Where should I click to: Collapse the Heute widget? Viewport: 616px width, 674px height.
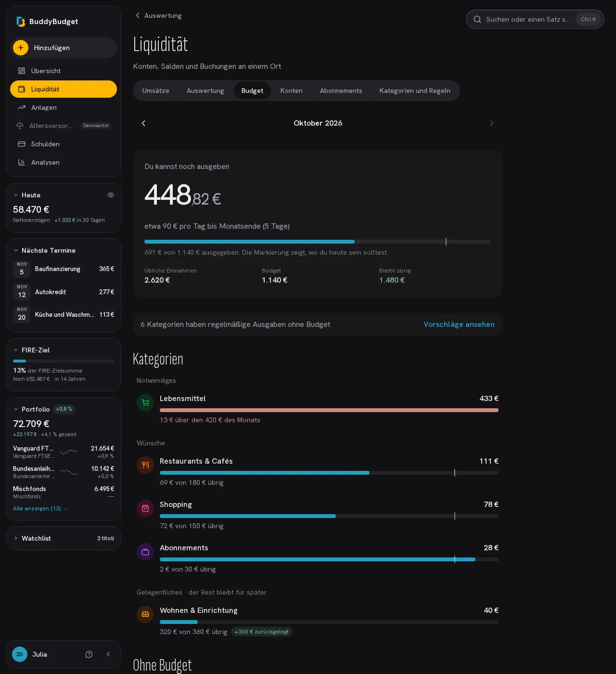[x=16, y=195]
